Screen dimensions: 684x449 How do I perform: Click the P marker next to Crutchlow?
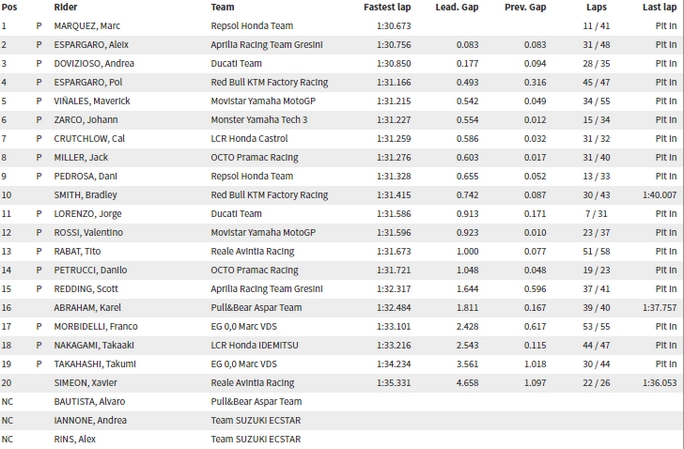tap(39, 138)
